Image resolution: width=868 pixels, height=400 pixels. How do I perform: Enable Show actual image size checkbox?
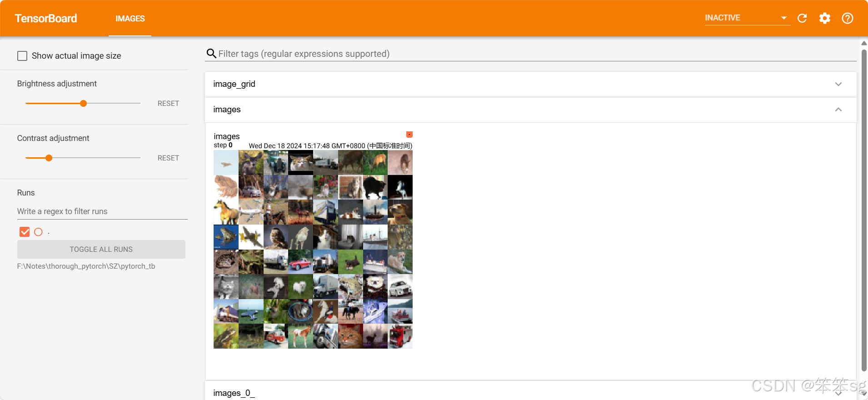22,56
